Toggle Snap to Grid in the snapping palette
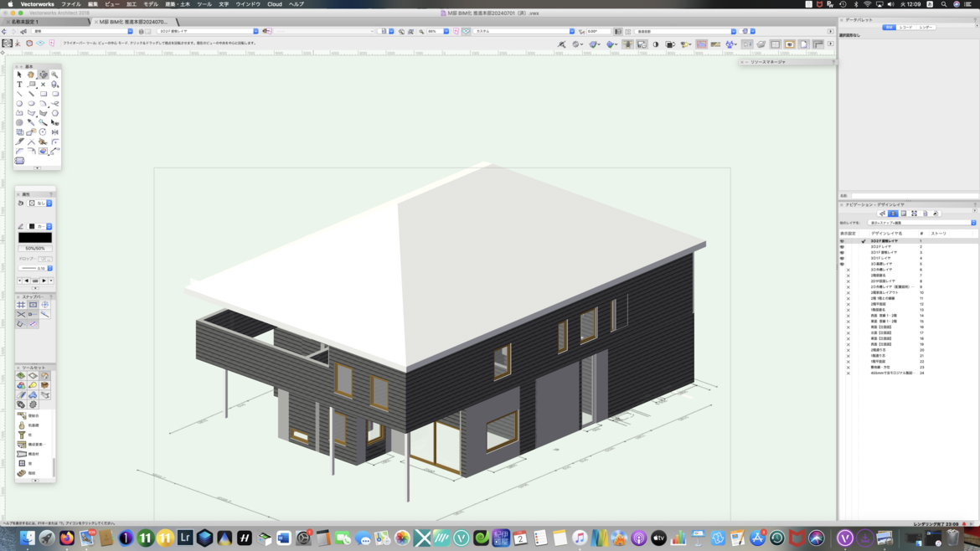Viewport: 980px width, 551px height. click(21, 305)
